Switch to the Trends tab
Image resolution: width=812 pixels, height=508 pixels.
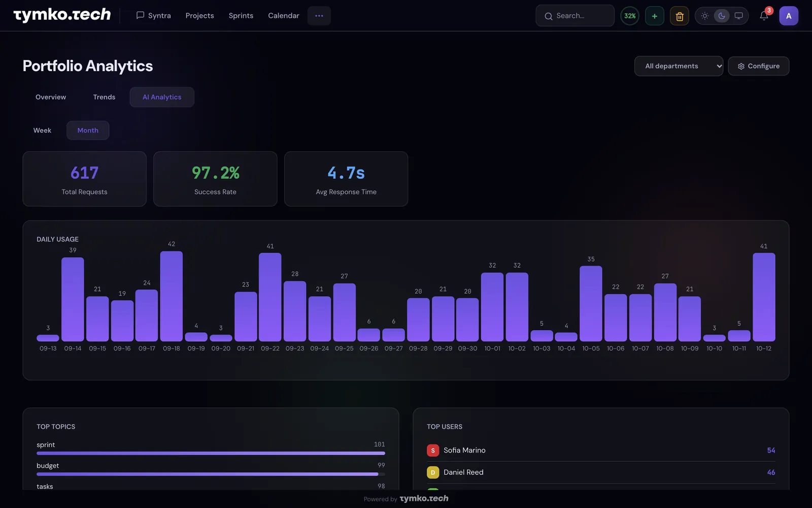tap(104, 97)
